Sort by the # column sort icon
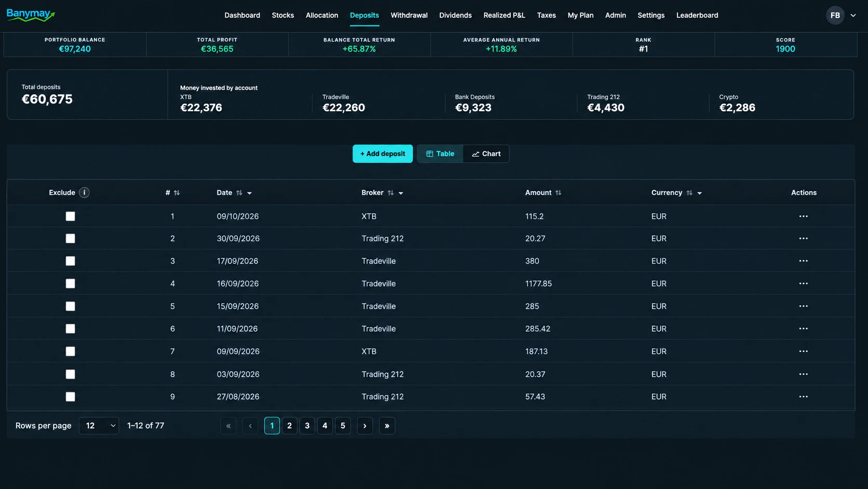Image resolution: width=868 pixels, height=489 pixels. (177, 193)
